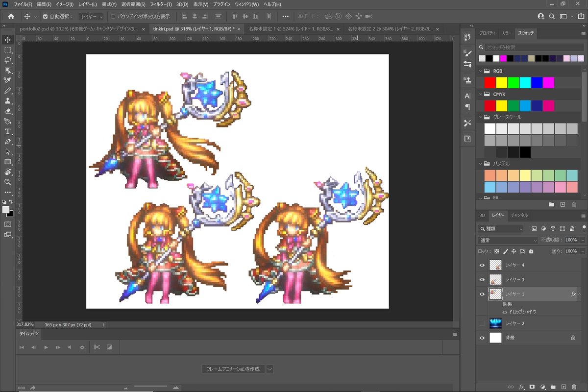Viewport: 588px width, 392px height.
Task: Toggle バウンディングボックスを表示 checkbox
Action: [113, 16]
